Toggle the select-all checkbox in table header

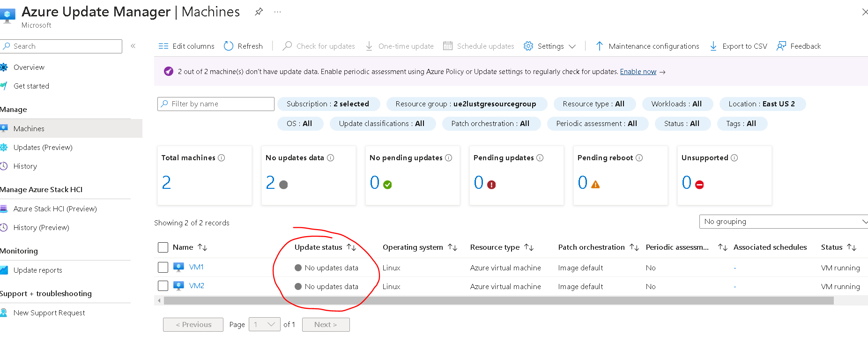tap(163, 247)
